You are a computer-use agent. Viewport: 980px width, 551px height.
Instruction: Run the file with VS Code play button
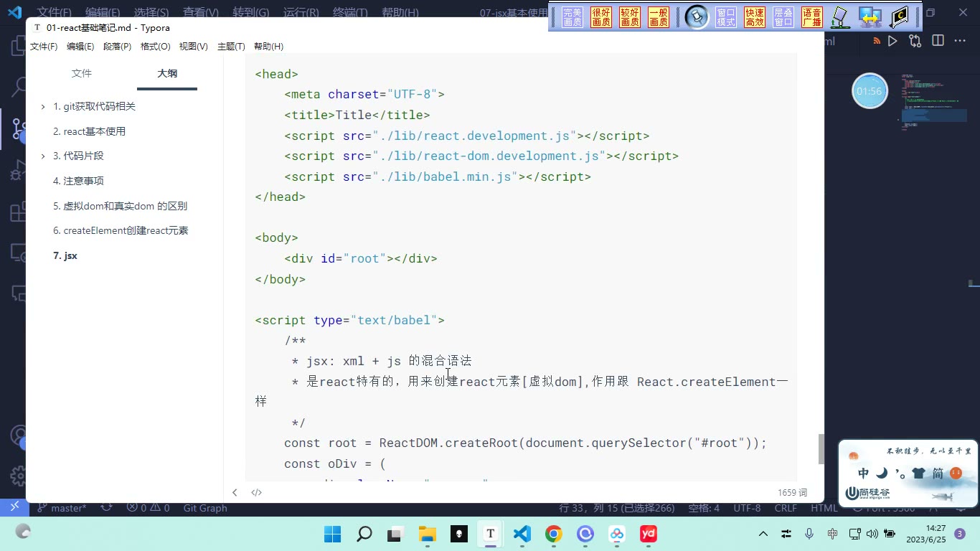(892, 41)
